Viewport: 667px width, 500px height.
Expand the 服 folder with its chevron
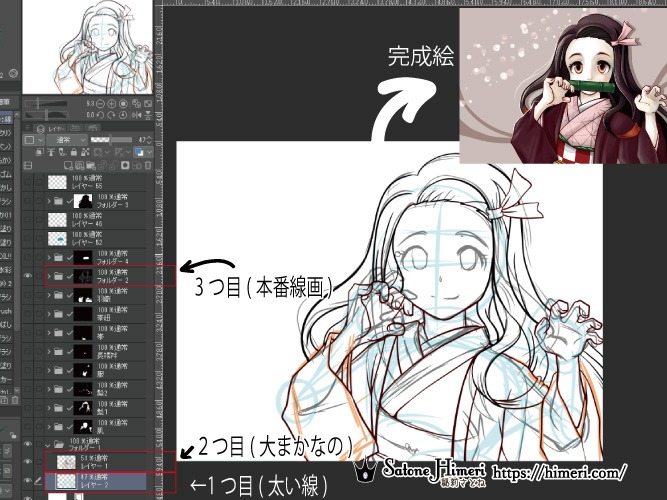(49, 370)
